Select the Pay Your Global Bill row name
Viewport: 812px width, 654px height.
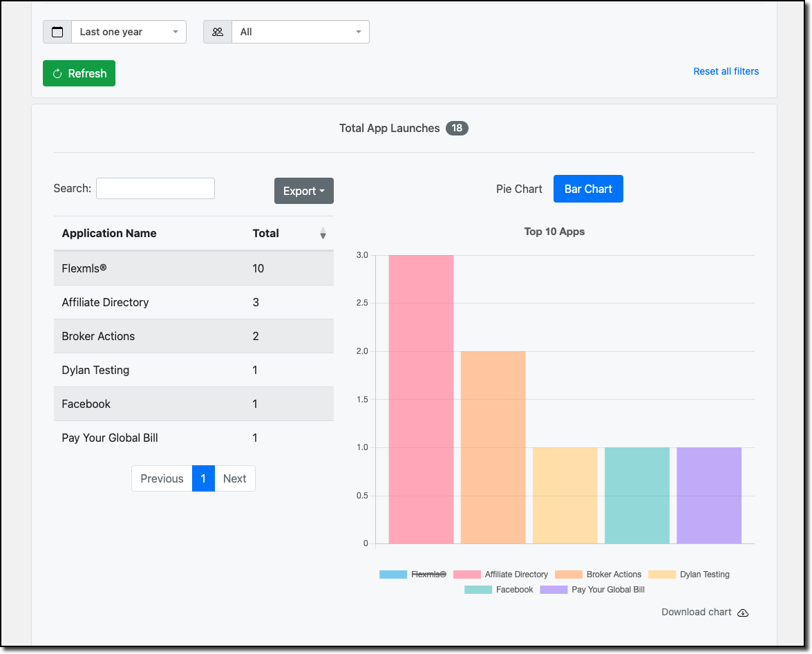[x=110, y=438]
